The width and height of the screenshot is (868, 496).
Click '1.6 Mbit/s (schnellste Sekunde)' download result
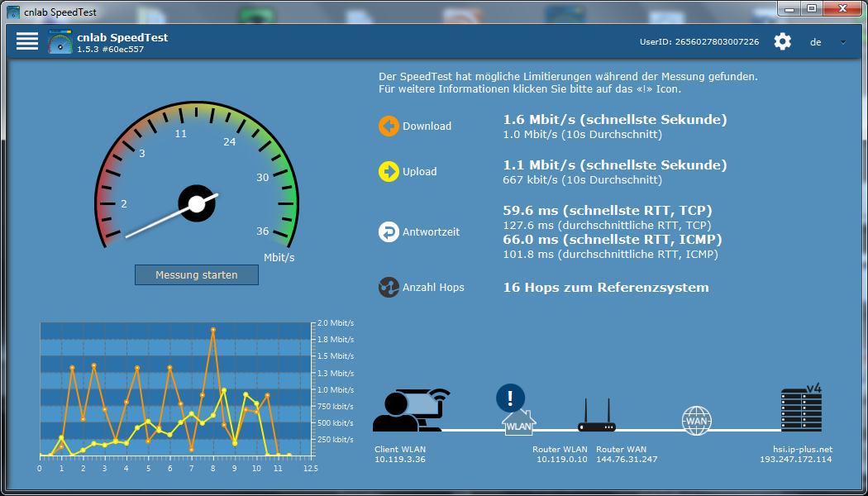615,120
